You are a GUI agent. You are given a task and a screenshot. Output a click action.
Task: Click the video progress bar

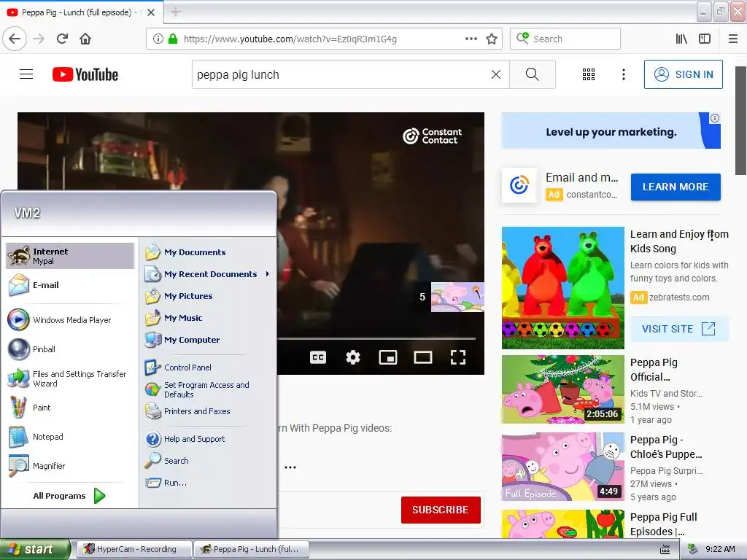376,338
